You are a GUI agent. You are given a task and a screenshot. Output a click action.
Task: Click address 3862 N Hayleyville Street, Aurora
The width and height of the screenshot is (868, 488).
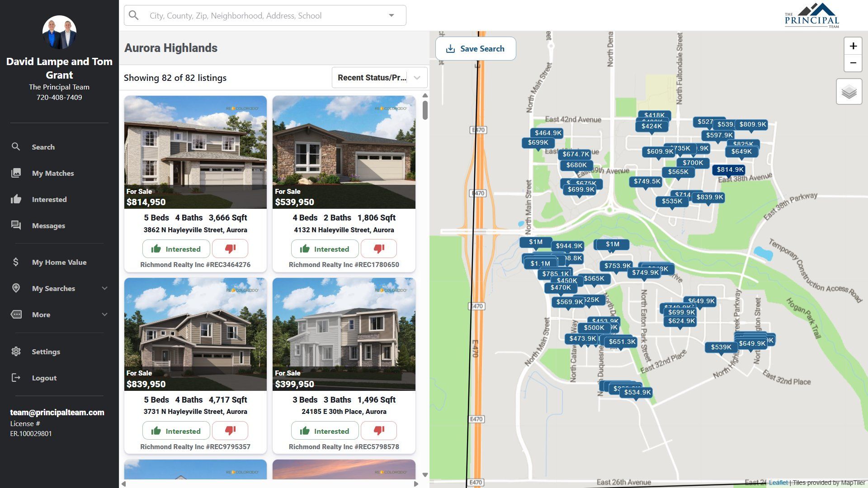(195, 230)
